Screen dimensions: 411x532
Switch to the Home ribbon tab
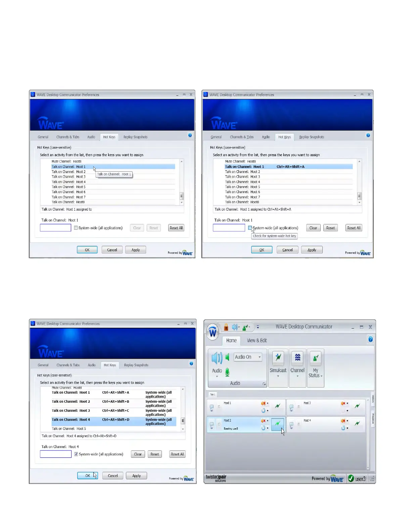point(231,341)
